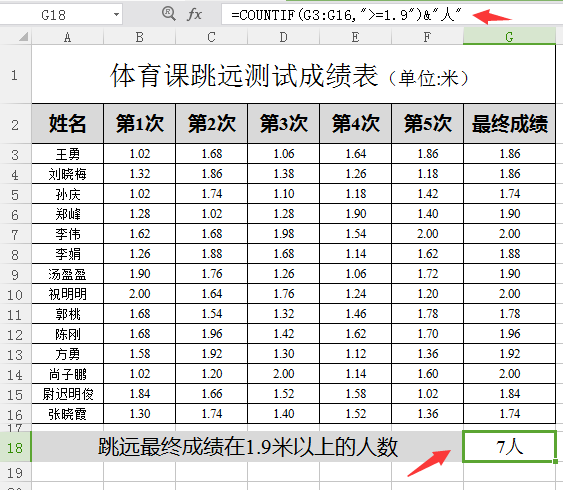Screen dimensions: 563x490
Task: Select column C header
Action: (211, 37)
